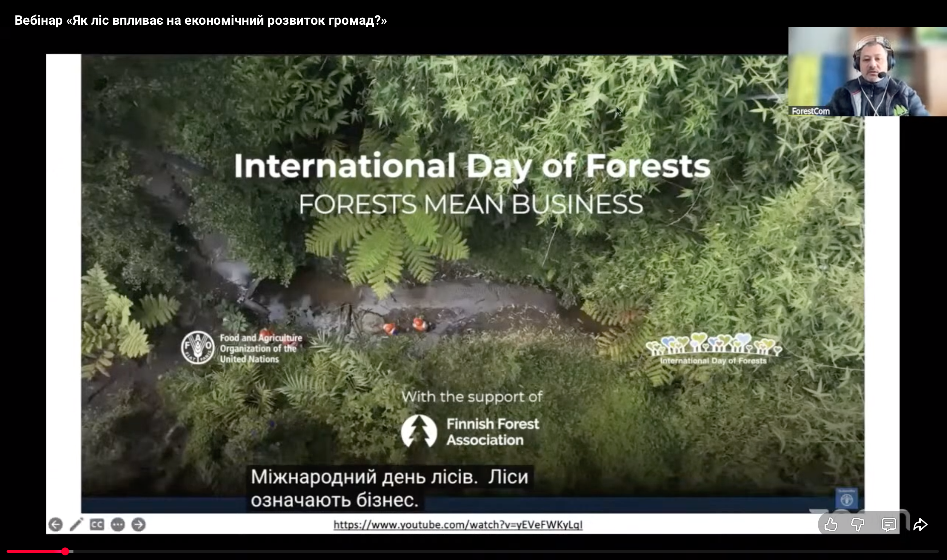Click the ForestCom name label
The image size is (947, 560).
click(810, 111)
